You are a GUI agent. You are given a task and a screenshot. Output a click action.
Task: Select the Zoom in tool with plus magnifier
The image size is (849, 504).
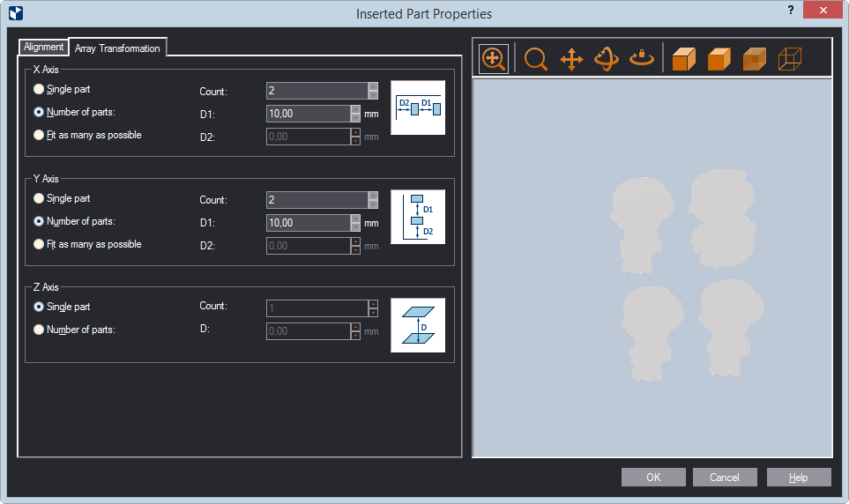(x=494, y=58)
